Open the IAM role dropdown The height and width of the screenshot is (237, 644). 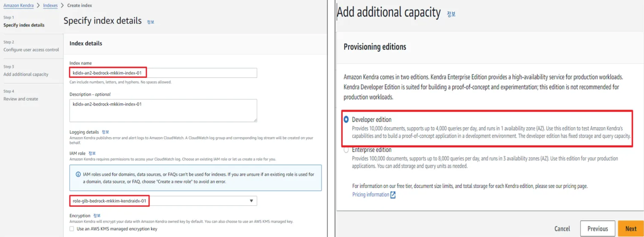click(163, 201)
